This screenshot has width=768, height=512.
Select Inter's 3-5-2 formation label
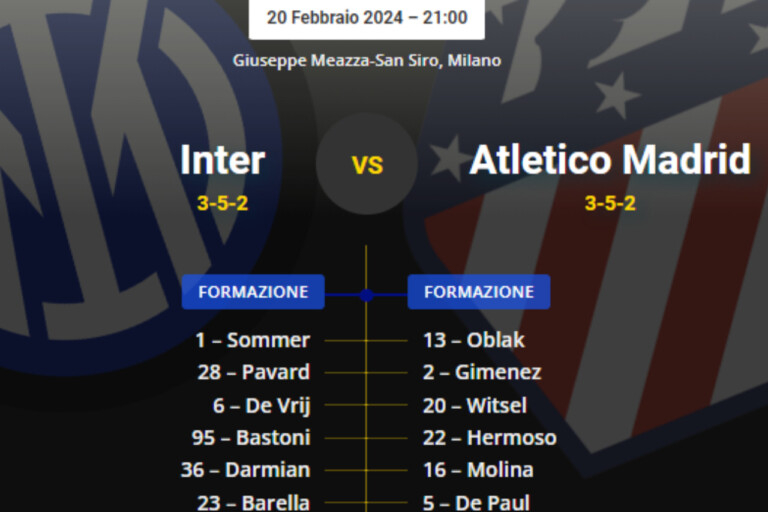pyautogui.click(x=221, y=203)
